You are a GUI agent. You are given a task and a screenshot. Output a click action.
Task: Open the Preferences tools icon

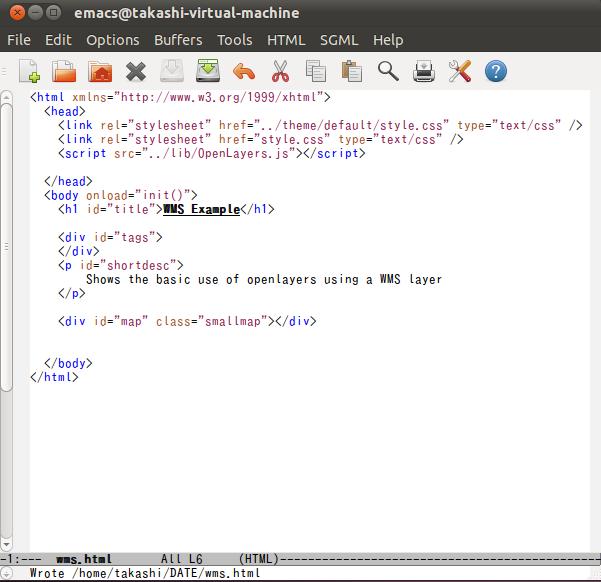460,71
